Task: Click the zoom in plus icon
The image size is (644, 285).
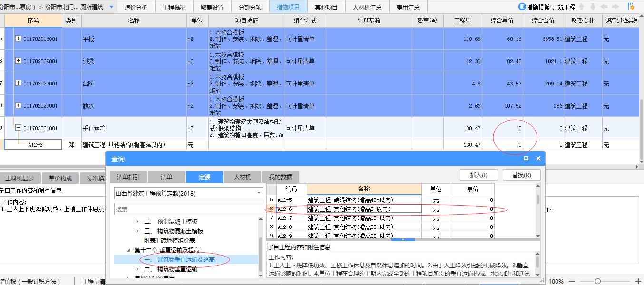Action: coord(638,281)
